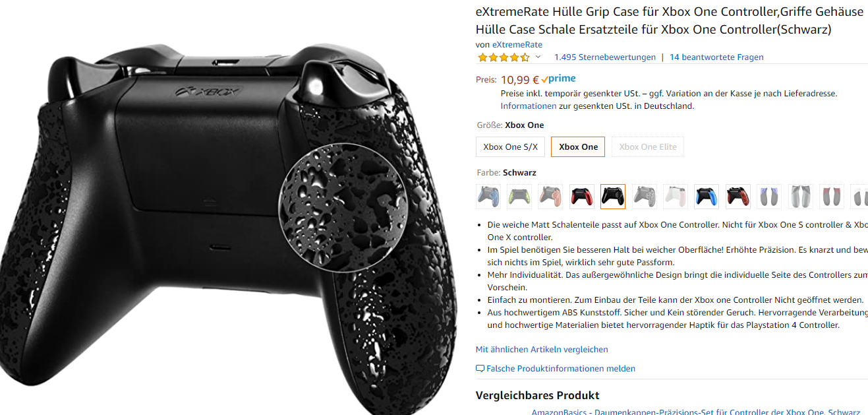Image resolution: width=868 pixels, height=415 pixels.
Task: View 14 beantwortete Fragen
Action: [x=716, y=57]
